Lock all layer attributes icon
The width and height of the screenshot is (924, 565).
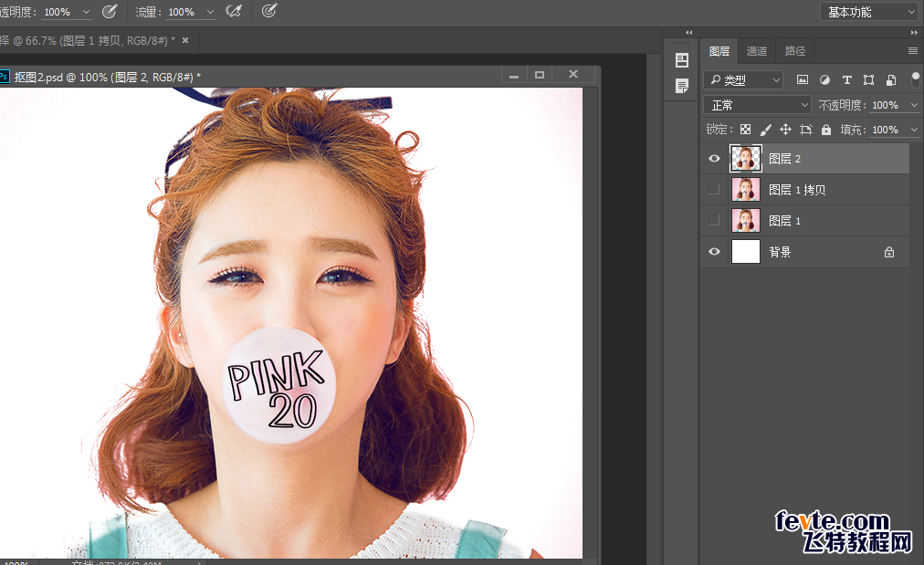826,130
